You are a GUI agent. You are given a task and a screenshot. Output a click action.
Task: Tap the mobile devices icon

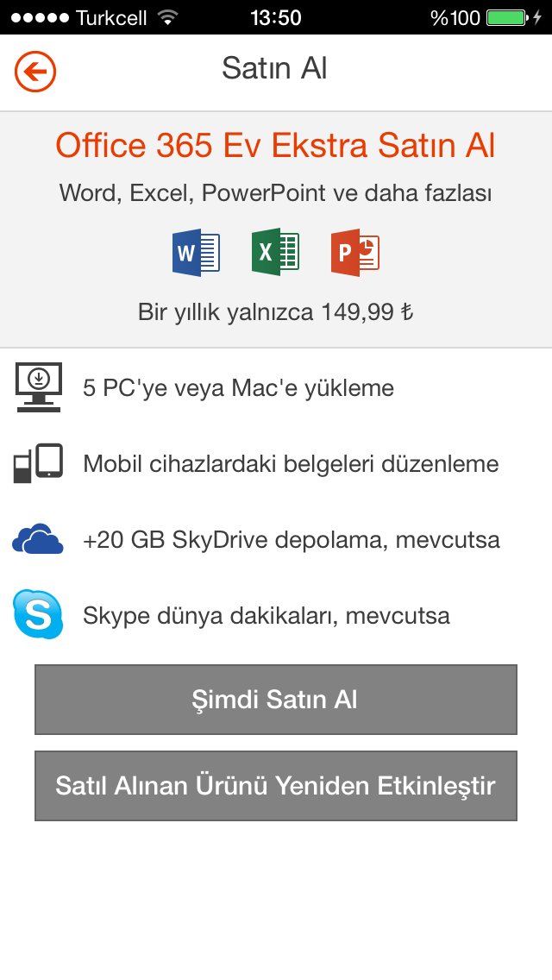click(x=38, y=463)
